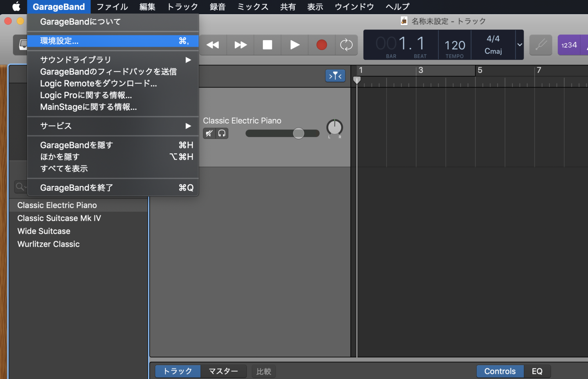Click the 4/4 time signature display
The width and height of the screenshot is (588, 379).
click(x=493, y=39)
